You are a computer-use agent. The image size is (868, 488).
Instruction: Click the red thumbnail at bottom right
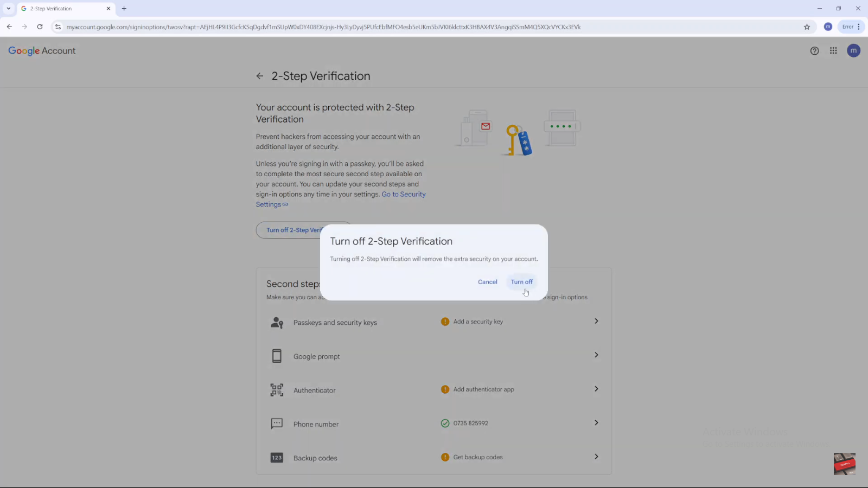click(844, 464)
